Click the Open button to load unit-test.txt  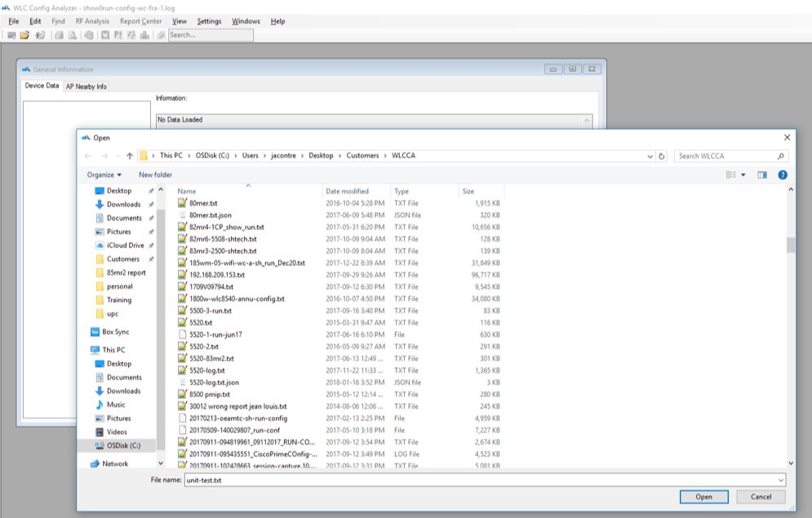703,497
